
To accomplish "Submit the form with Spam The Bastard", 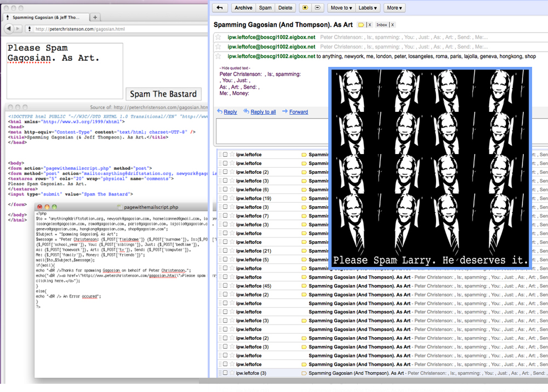I will click(163, 94).
